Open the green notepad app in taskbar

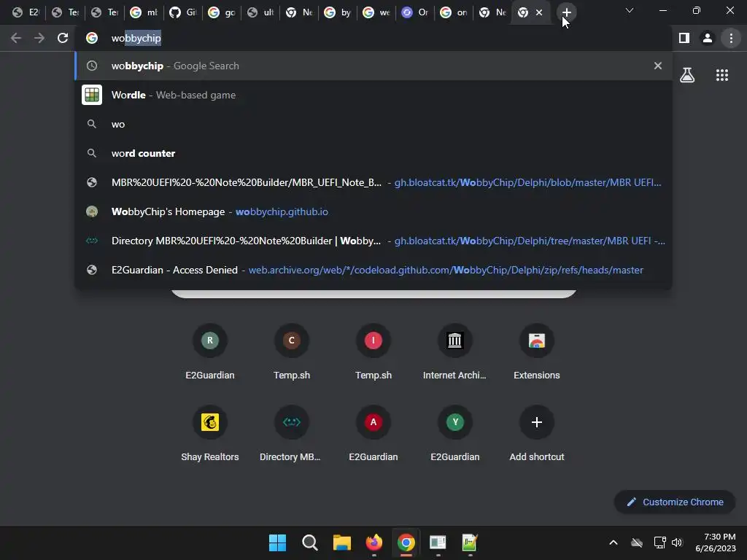click(470, 542)
